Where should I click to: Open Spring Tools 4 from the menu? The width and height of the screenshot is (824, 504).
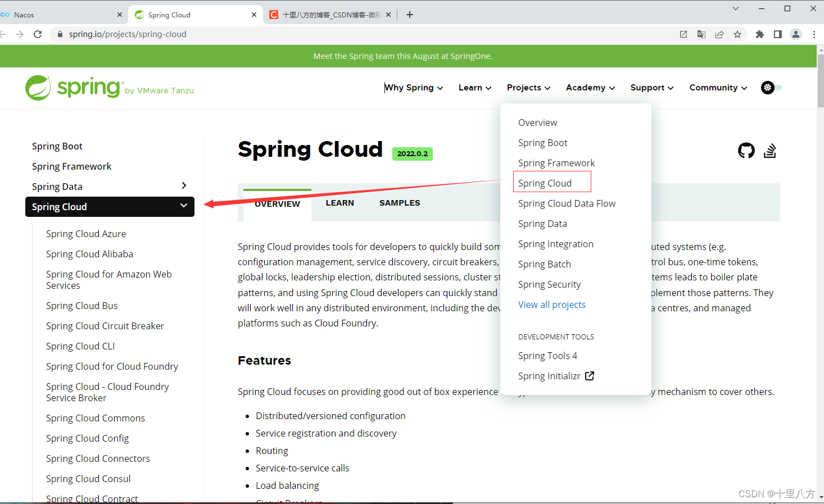coord(547,356)
